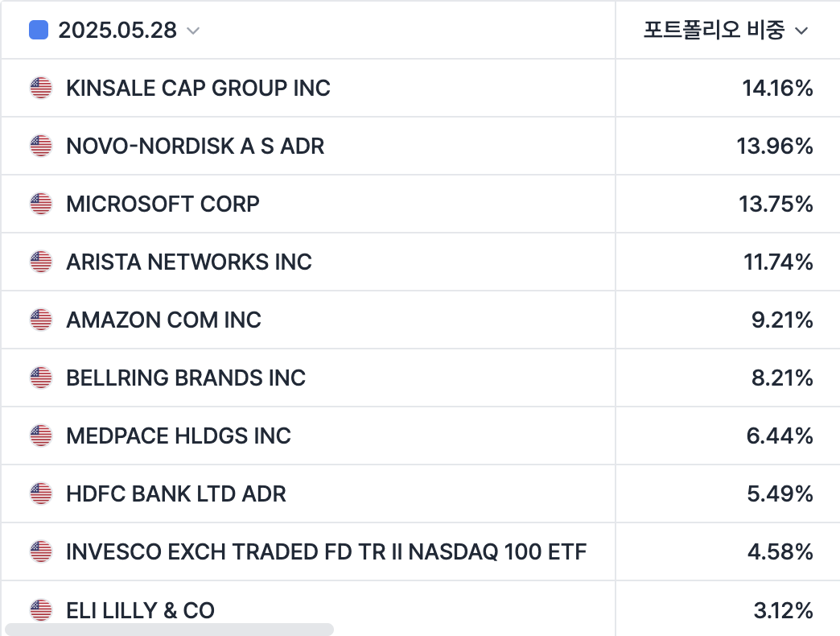Click the 9.21% weight for Amazon
840x636 pixels.
coord(782,320)
